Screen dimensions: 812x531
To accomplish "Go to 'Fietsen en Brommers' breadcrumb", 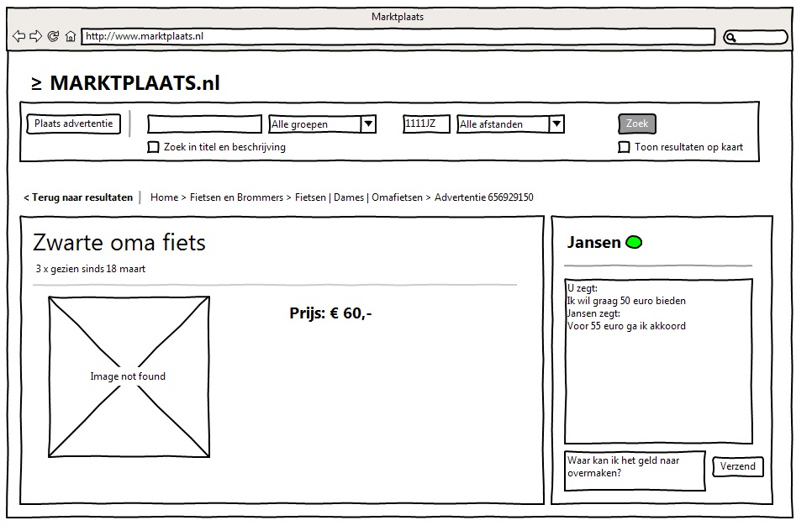I will tap(236, 197).
